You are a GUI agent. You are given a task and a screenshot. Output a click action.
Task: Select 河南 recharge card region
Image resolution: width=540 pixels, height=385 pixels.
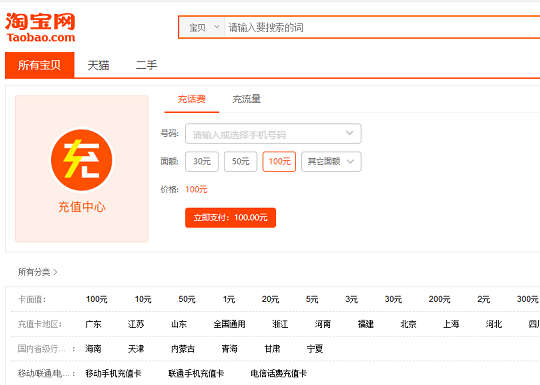[323, 324]
